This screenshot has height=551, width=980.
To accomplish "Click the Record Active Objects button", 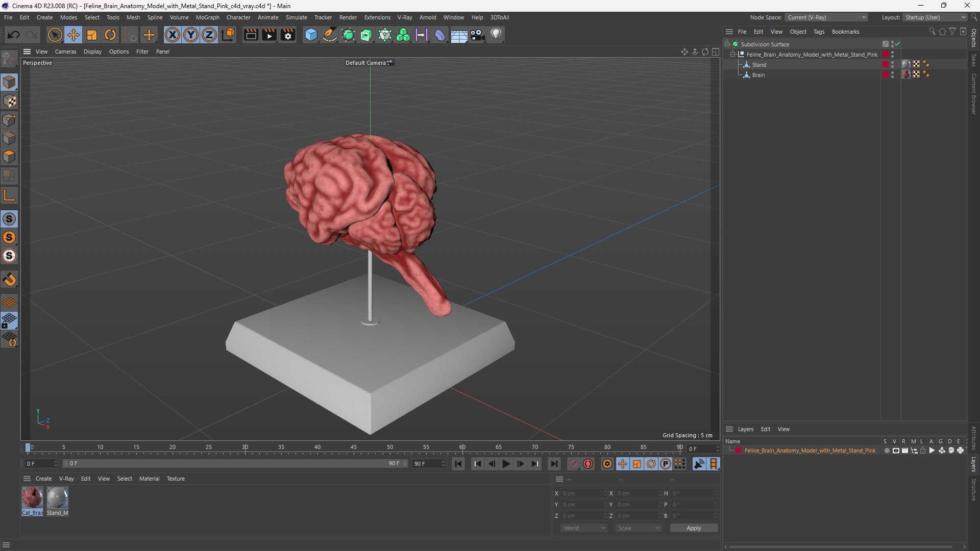I will (x=574, y=464).
